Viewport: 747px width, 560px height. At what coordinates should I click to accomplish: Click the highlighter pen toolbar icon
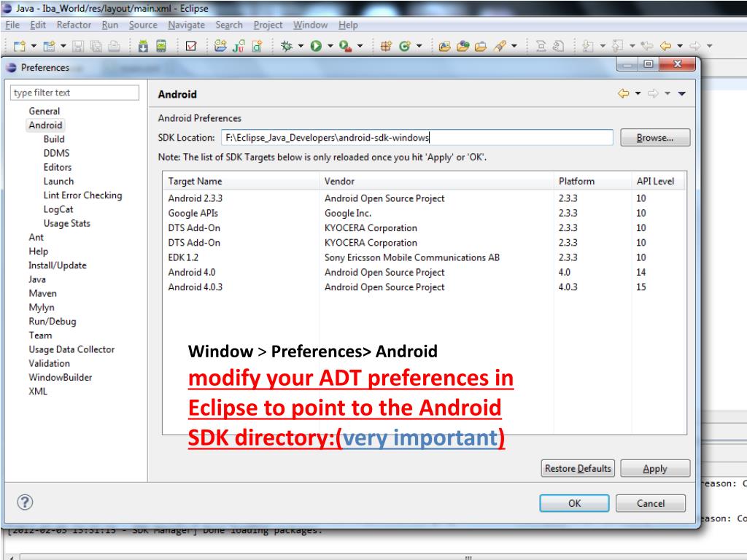pos(499,46)
